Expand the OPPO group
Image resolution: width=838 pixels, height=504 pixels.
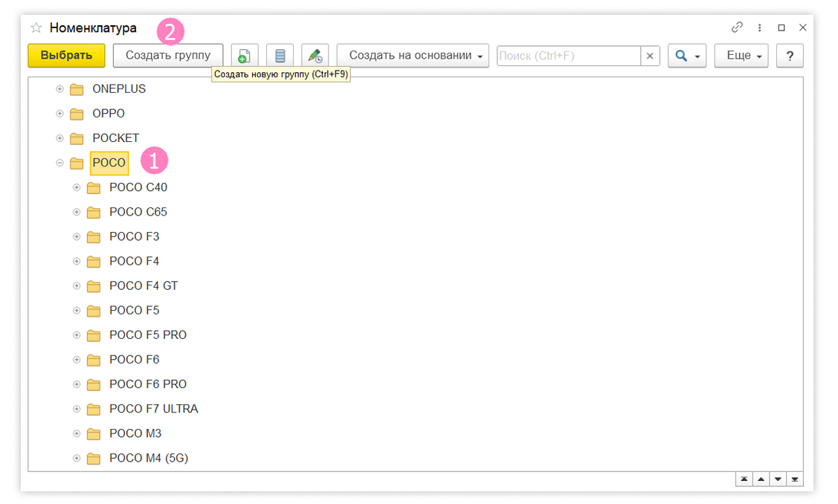coord(59,113)
